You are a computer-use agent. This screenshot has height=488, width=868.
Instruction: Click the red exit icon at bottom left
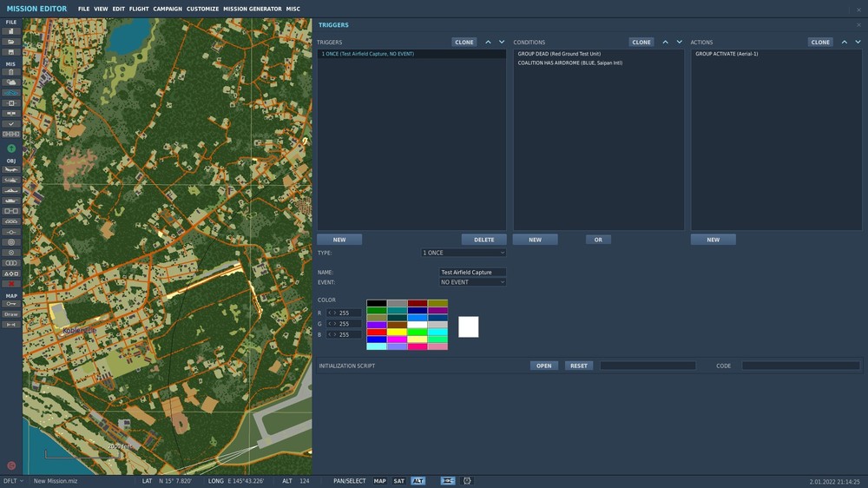coord(11,465)
